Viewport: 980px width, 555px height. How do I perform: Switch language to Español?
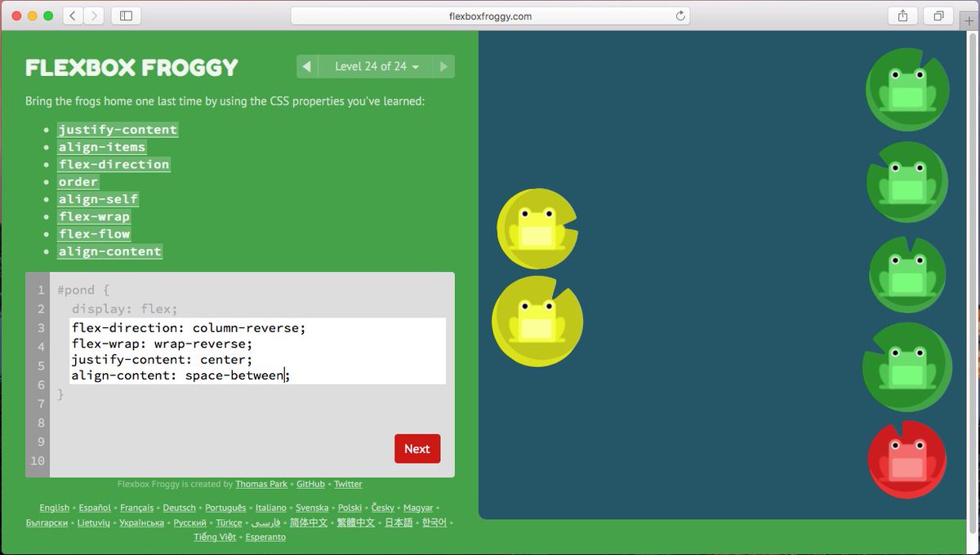[x=95, y=508]
